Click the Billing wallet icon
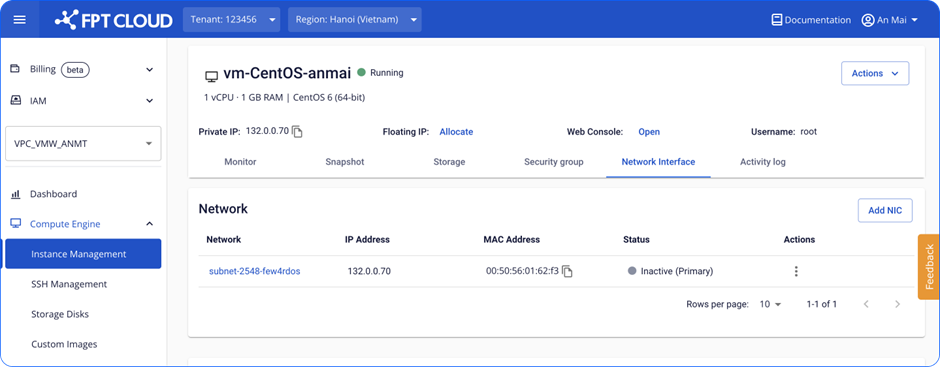 16,69
